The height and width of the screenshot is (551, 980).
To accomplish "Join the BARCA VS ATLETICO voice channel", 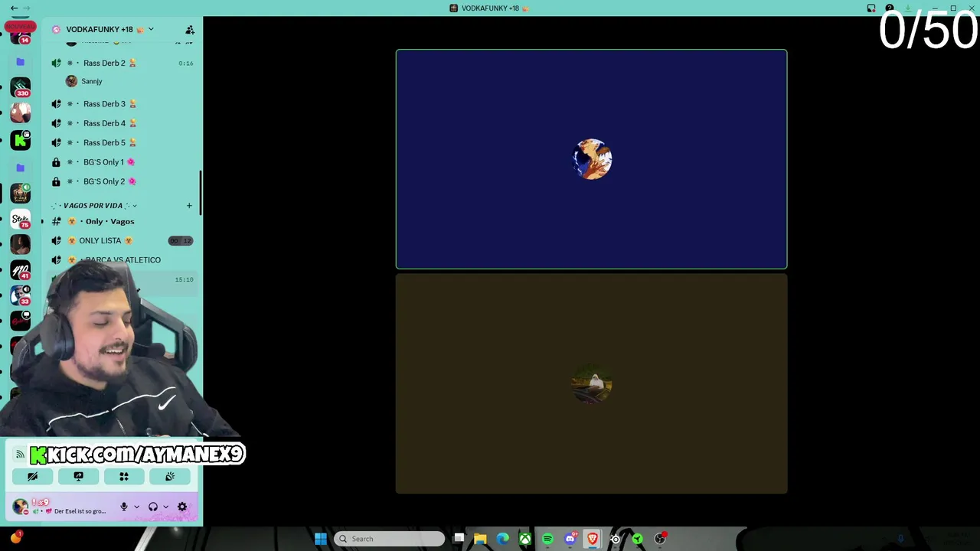I will pos(122,259).
